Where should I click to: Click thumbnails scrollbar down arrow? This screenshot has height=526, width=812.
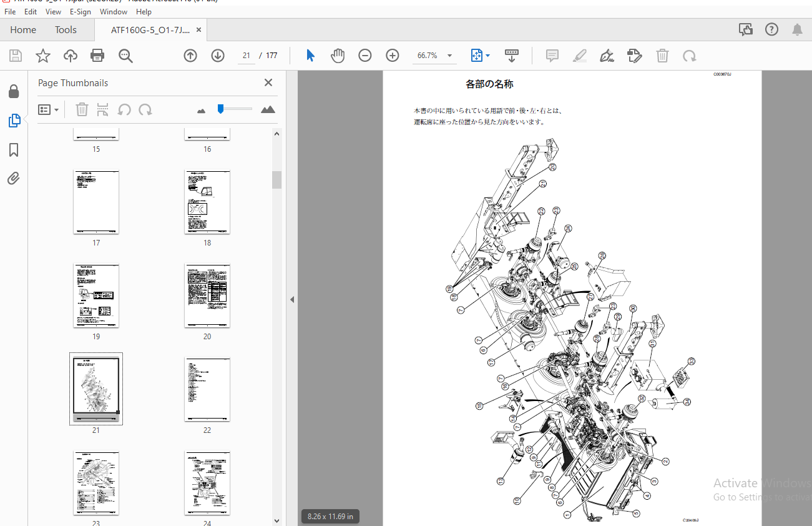[276, 520]
